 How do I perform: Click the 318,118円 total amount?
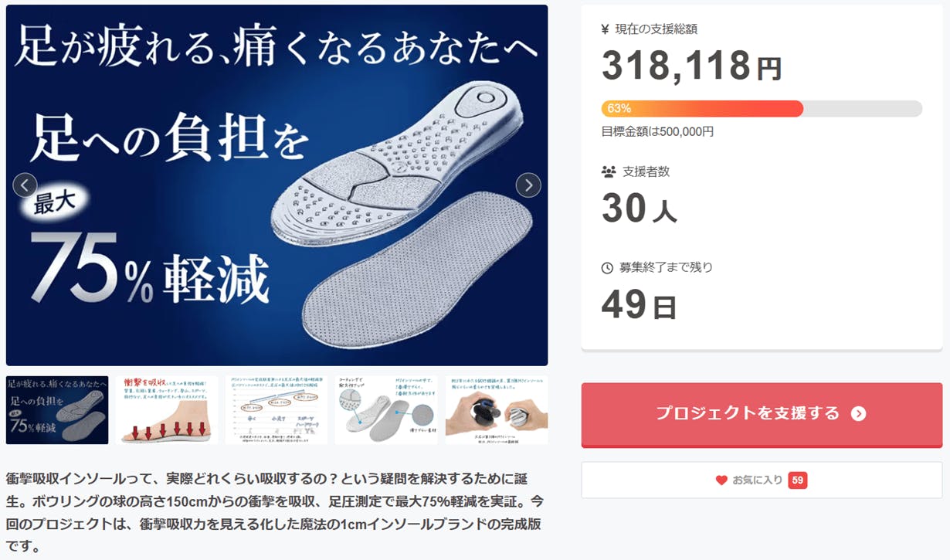pyautogui.click(x=691, y=66)
